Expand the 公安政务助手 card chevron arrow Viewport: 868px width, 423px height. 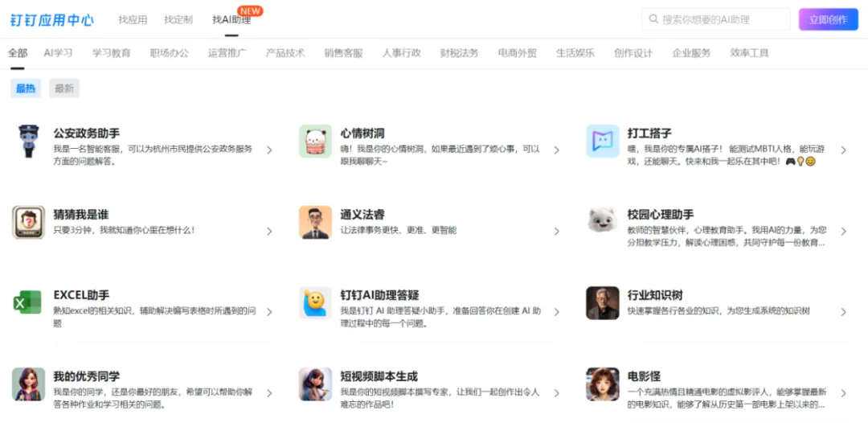click(x=269, y=150)
